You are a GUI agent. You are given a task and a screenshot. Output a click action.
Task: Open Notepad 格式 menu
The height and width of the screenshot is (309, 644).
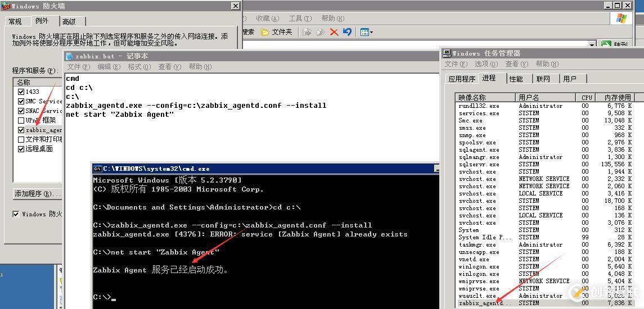(139, 66)
